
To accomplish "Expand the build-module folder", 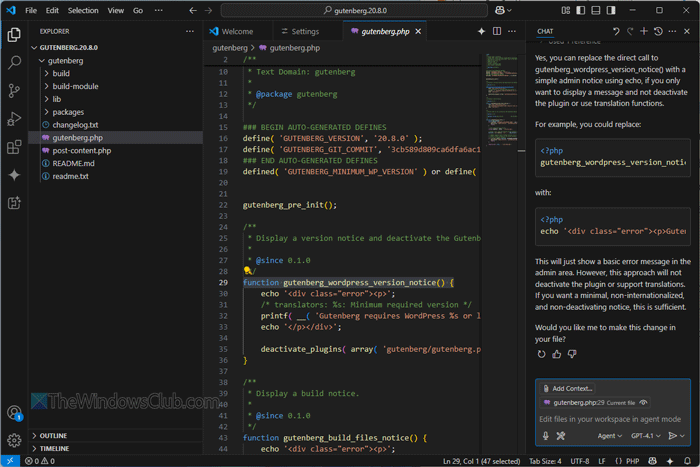I will pyautogui.click(x=46, y=86).
